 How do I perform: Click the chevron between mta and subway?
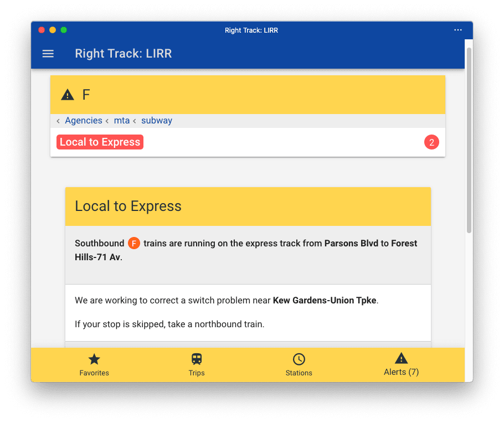click(135, 120)
